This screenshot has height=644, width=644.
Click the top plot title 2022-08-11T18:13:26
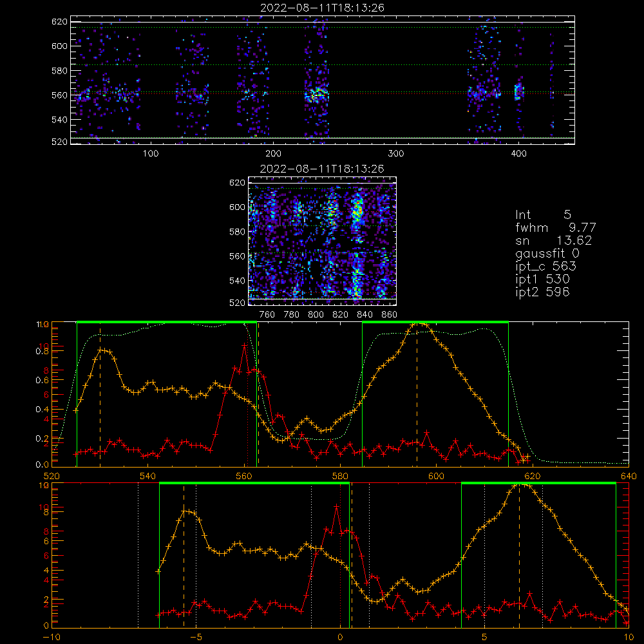(323, 8)
